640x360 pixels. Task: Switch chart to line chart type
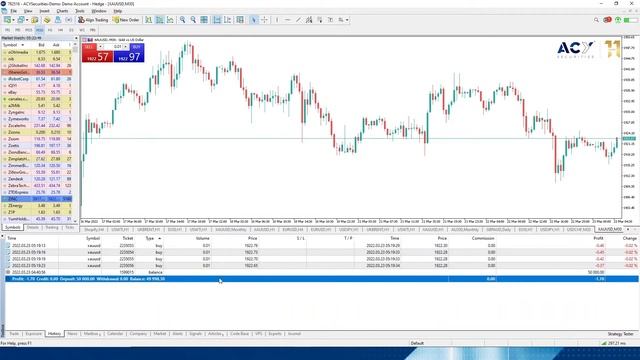[x=170, y=20]
